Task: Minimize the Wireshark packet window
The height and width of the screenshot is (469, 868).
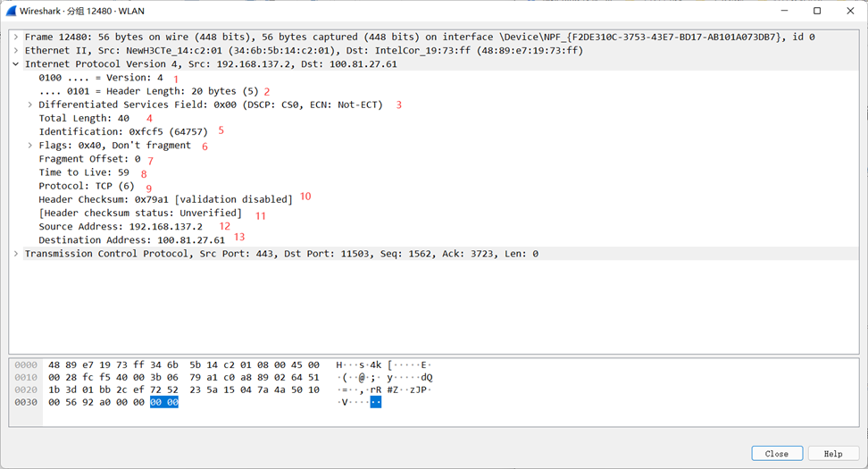Action: pos(784,11)
